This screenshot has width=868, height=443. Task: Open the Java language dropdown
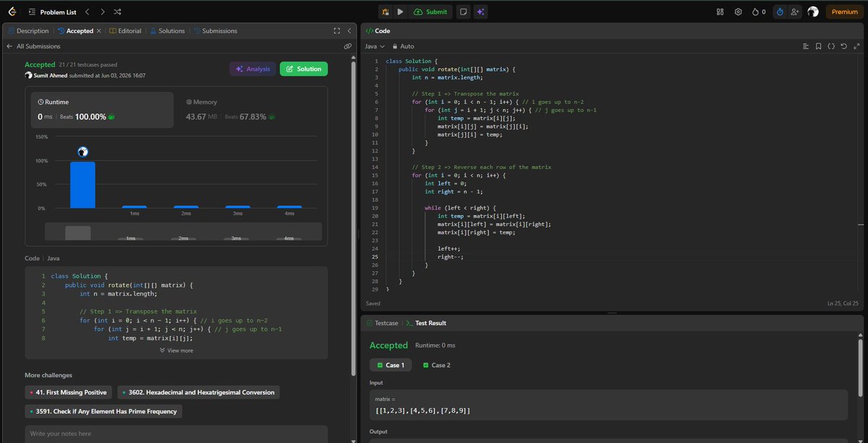(375, 46)
